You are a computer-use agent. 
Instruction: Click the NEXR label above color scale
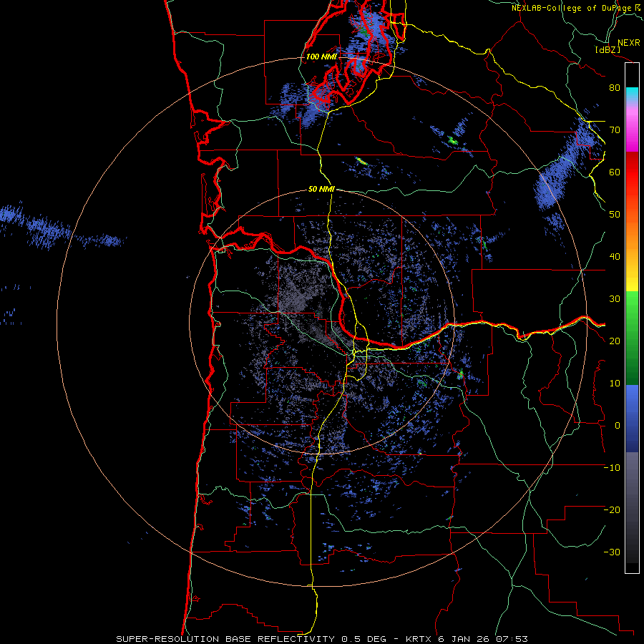point(628,43)
